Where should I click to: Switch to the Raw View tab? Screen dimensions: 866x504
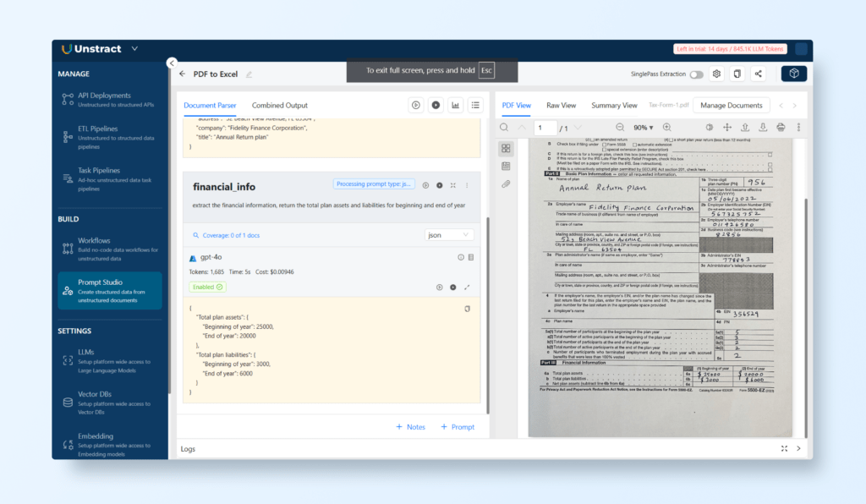pyautogui.click(x=561, y=106)
